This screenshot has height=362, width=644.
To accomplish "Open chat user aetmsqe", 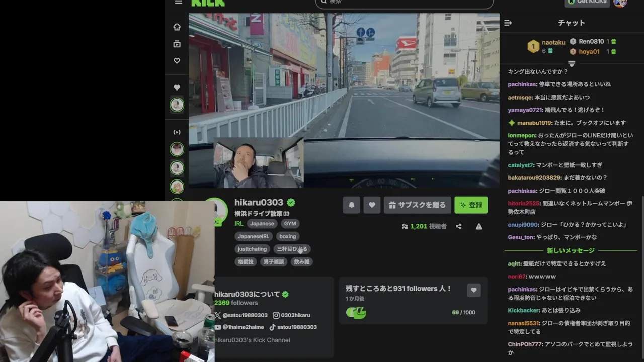I will (520, 97).
